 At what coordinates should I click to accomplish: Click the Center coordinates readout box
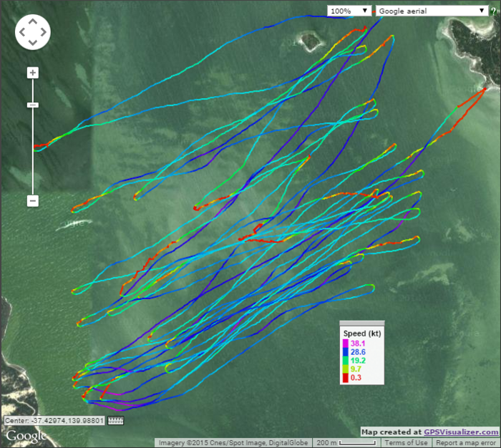pos(54,421)
